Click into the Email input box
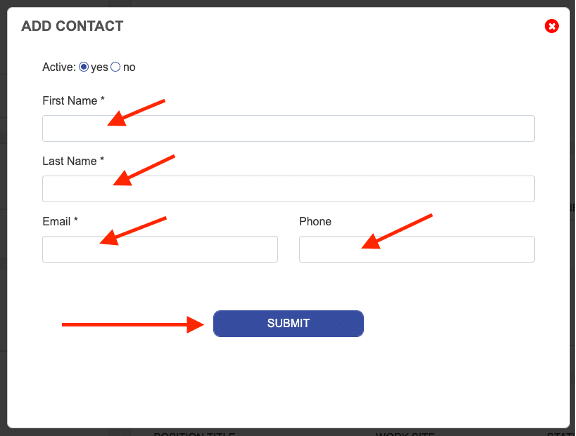Image resolution: width=576 pixels, height=436 pixels. pyautogui.click(x=160, y=249)
